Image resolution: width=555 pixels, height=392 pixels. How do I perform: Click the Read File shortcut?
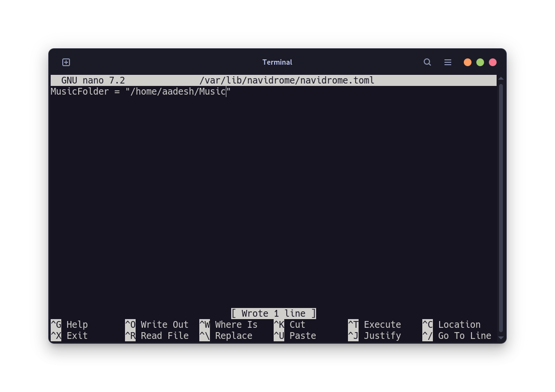pos(157,336)
